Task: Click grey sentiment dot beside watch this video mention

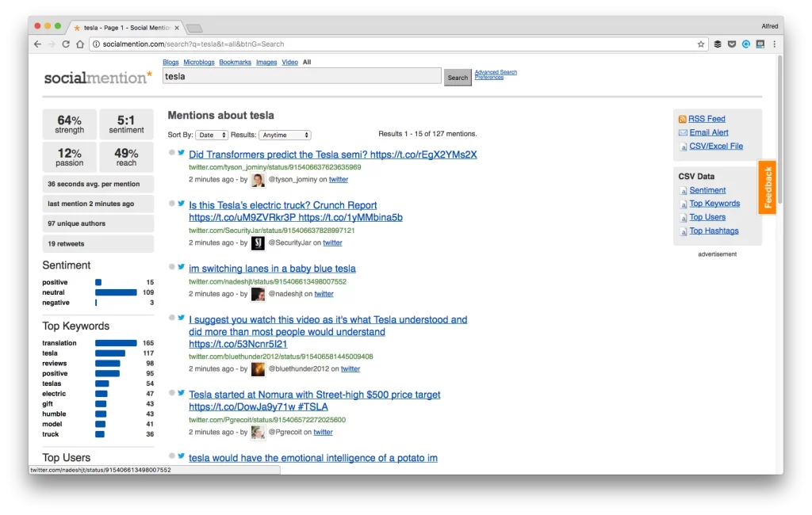Action: (x=171, y=318)
